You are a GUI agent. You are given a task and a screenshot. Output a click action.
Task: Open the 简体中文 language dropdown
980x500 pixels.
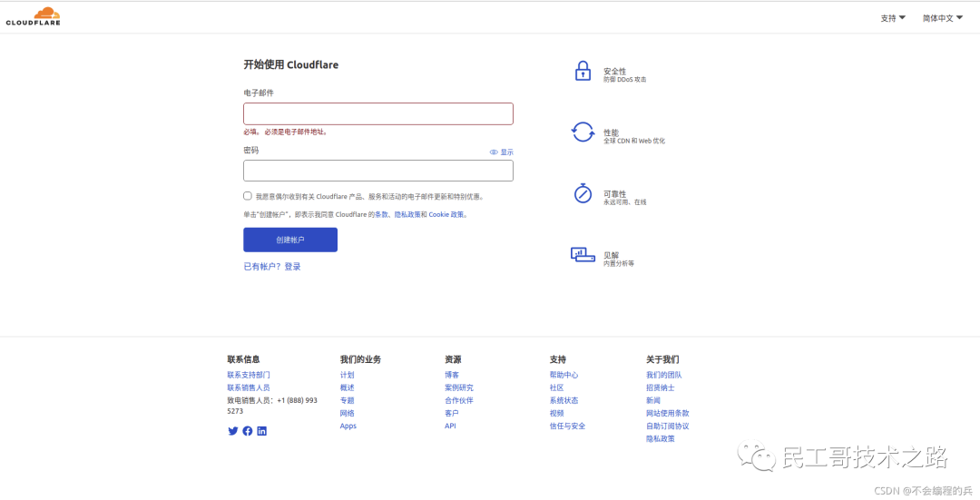(x=943, y=18)
